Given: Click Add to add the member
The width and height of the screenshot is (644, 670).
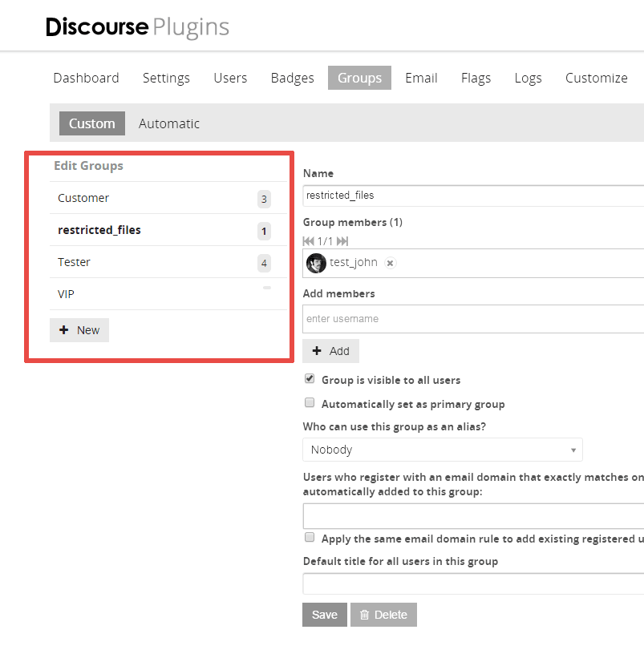Looking at the screenshot, I should 330,351.
